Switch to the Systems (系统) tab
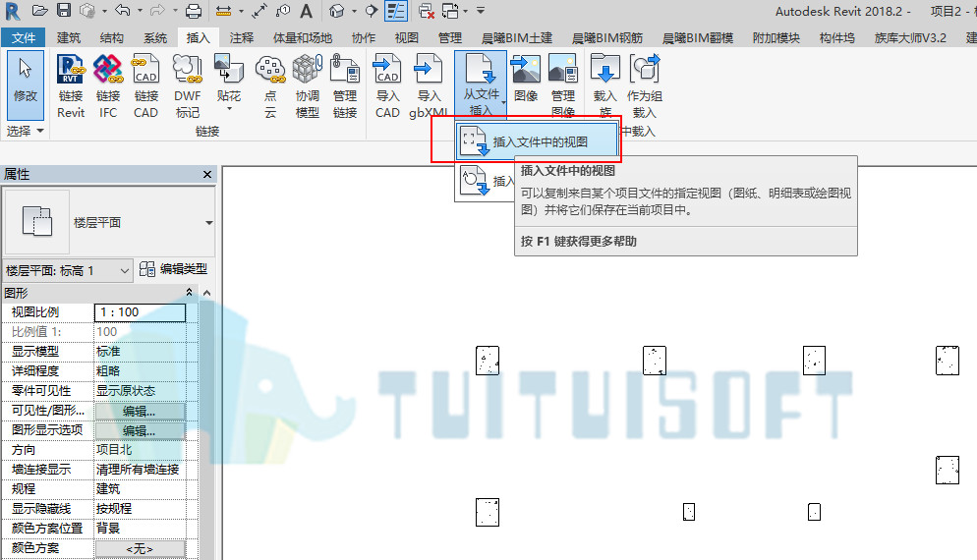977x560 pixels. point(155,38)
